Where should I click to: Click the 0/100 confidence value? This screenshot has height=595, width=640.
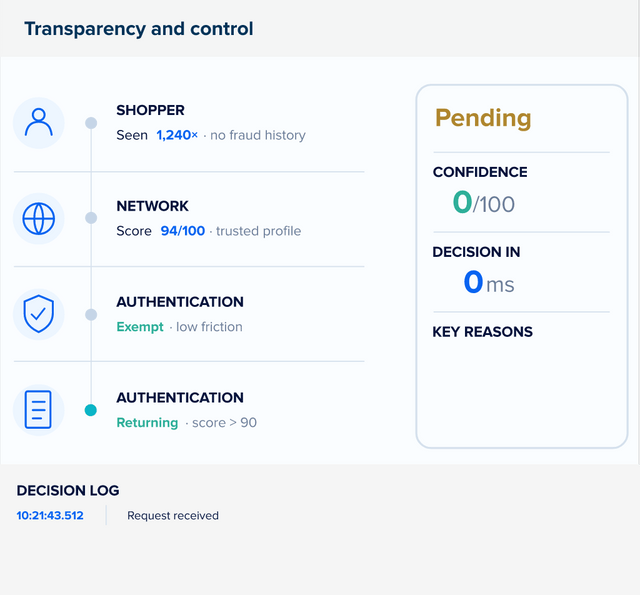(x=484, y=202)
